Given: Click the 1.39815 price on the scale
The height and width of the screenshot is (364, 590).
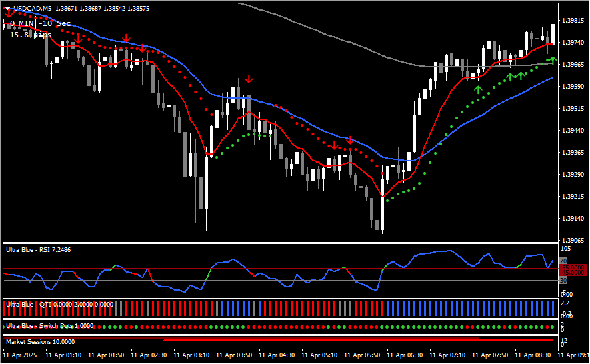Looking at the screenshot, I should [573, 21].
